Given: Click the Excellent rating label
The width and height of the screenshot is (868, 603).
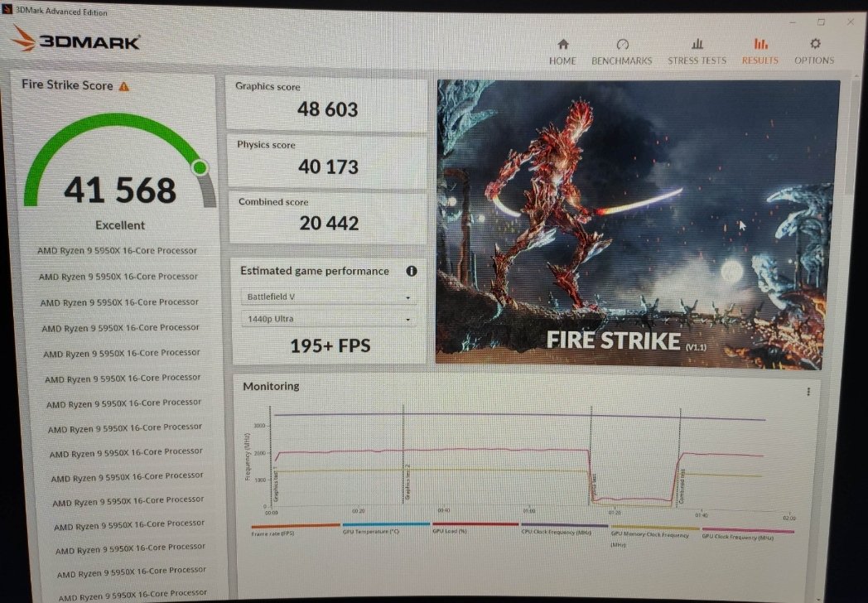Looking at the screenshot, I should coord(120,225).
